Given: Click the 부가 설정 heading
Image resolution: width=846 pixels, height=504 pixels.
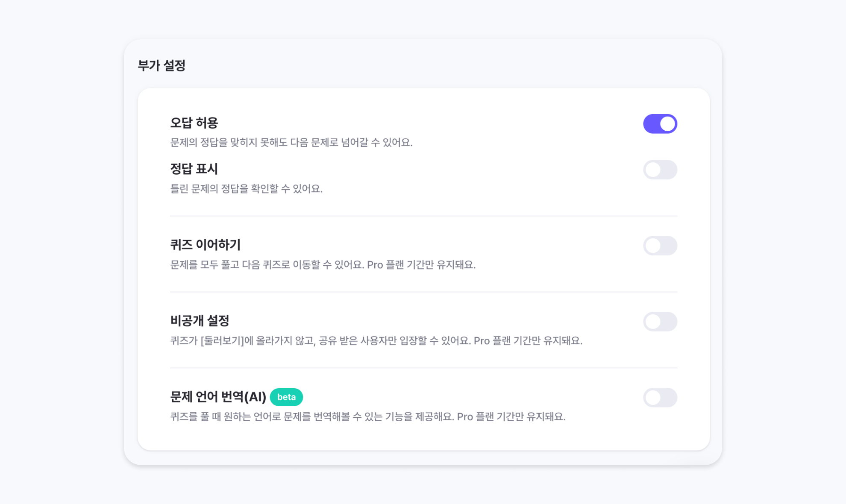Looking at the screenshot, I should (x=162, y=66).
